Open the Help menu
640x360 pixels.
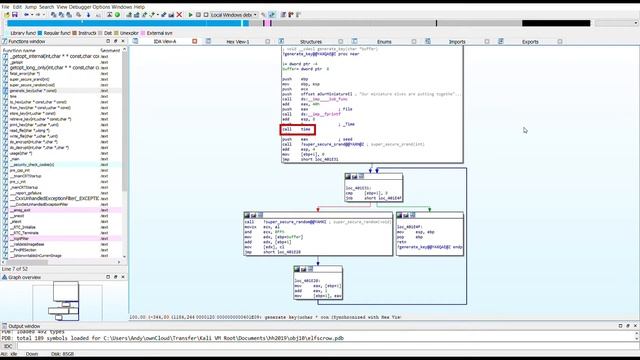click(139, 7)
